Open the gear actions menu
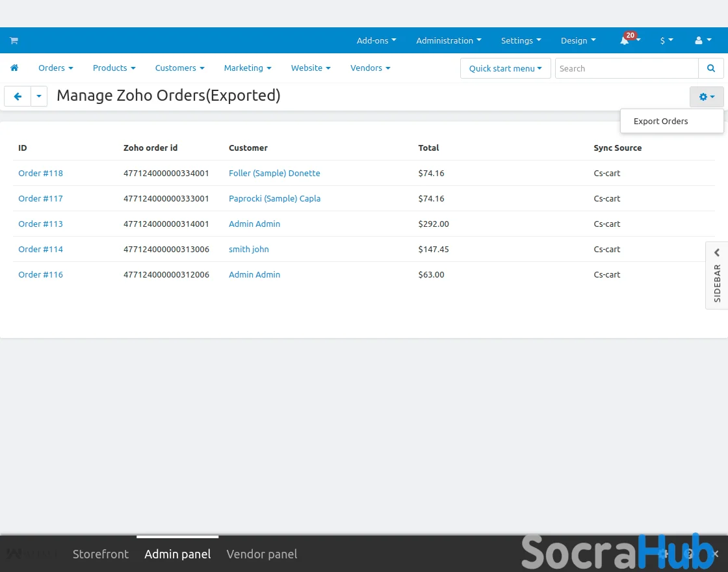This screenshot has height=572, width=728. click(707, 97)
